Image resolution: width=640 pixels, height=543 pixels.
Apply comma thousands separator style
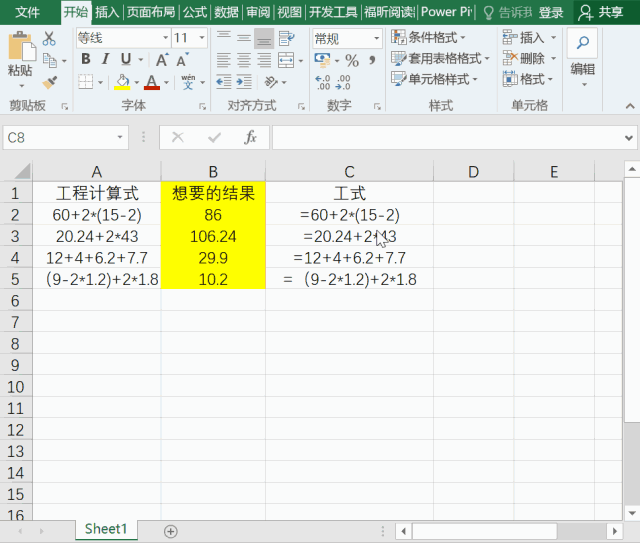click(x=372, y=60)
